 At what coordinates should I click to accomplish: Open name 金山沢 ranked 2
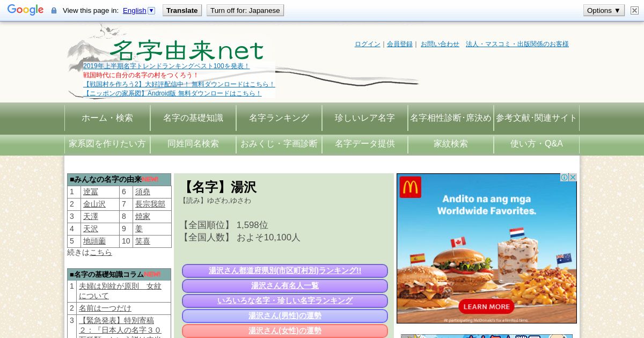(94, 204)
